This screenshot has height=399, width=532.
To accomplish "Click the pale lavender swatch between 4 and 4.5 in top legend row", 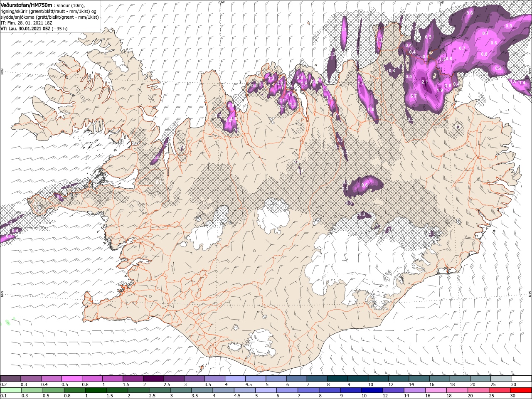I will click(x=235, y=379).
